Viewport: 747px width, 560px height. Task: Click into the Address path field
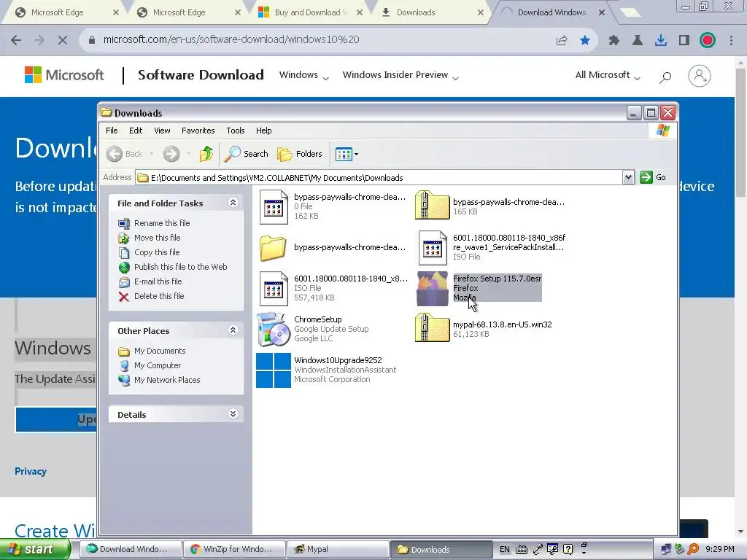(379, 178)
